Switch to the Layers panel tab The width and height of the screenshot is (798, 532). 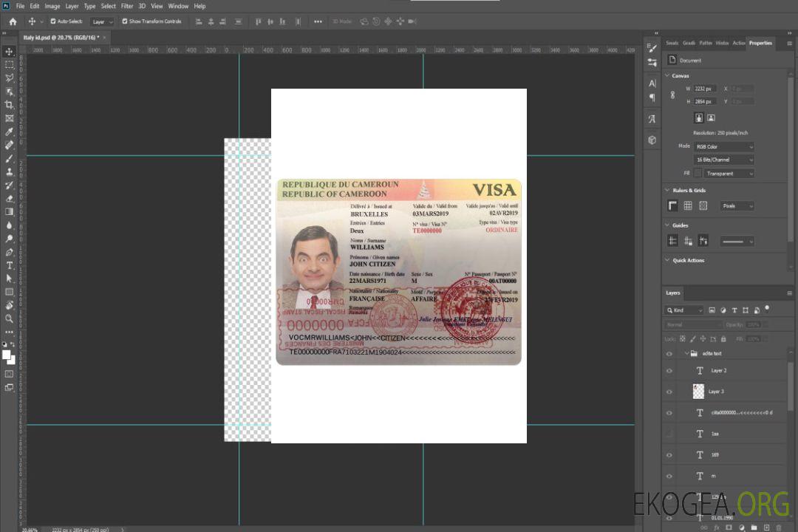(673, 293)
